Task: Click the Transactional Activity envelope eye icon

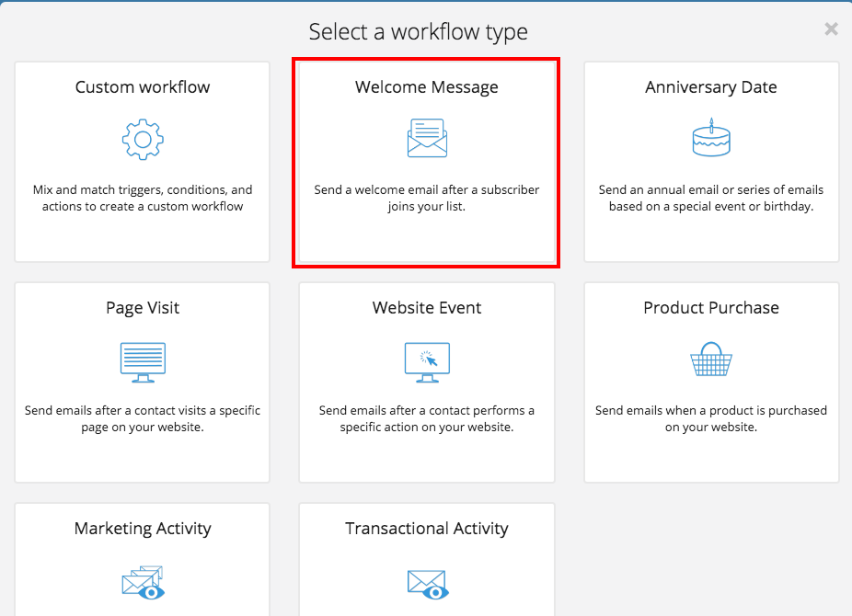Action: pos(428,584)
